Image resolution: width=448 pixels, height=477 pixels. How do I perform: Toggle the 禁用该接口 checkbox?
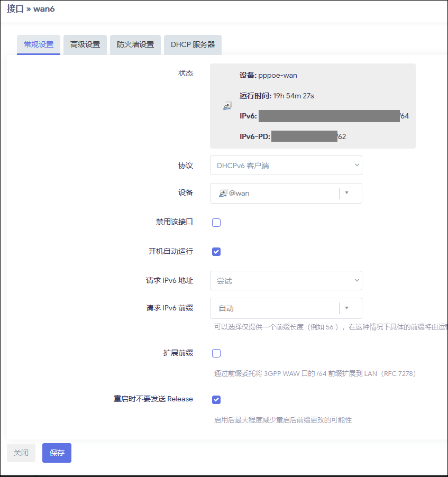click(x=216, y=223)
